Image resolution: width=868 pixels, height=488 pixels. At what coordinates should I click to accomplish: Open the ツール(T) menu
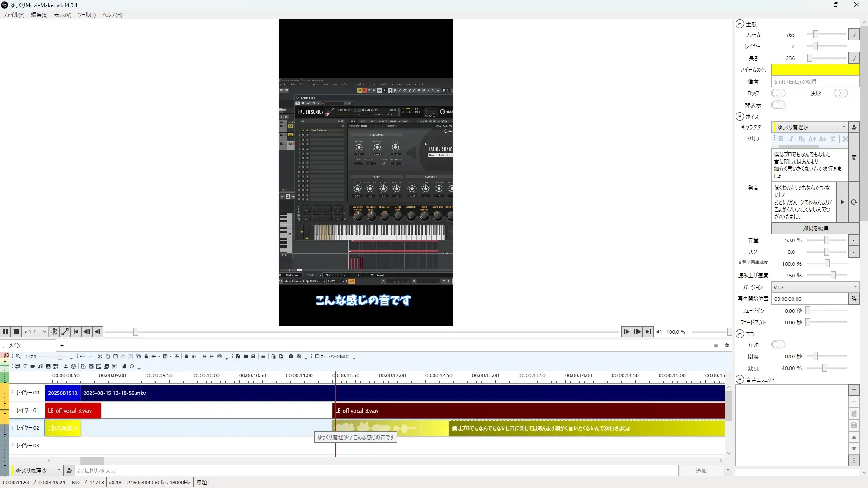pos(86,14)
